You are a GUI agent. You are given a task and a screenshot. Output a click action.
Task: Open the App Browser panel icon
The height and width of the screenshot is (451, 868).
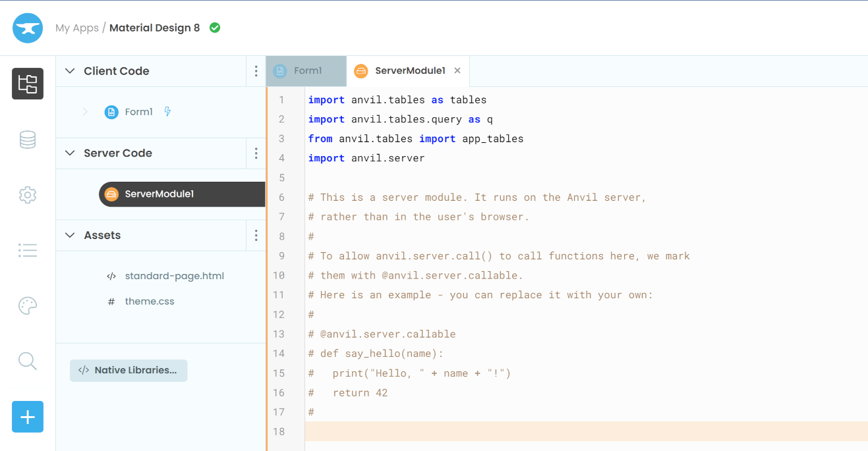(27, 84)
